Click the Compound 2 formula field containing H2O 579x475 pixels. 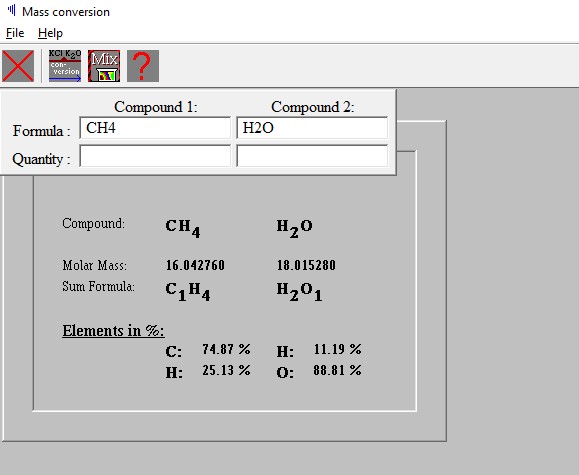(x=312, y=128)
